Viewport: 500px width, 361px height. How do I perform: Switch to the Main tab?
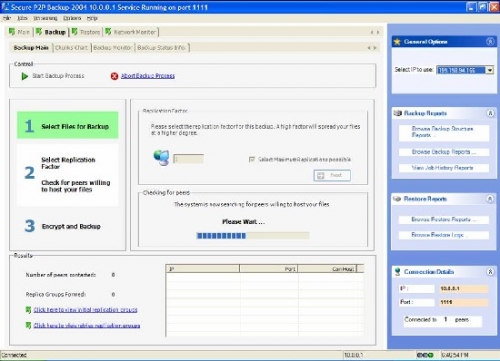point(20,32)
